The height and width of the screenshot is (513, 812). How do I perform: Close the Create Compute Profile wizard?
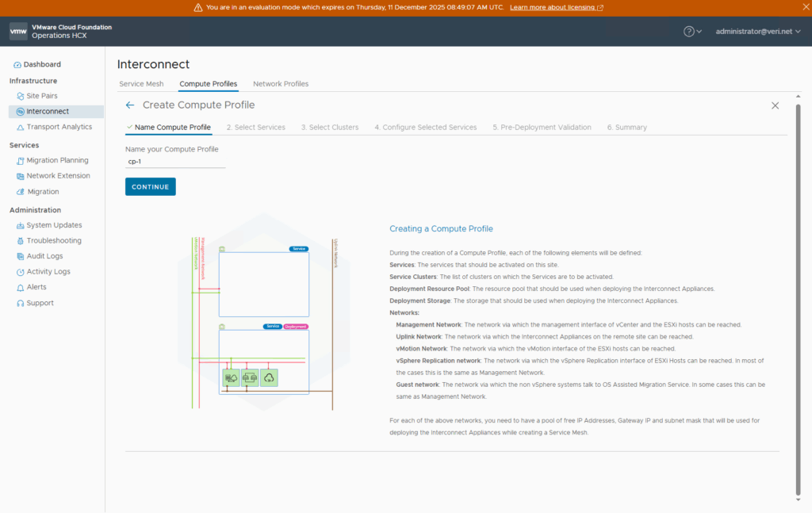(775, 105)
